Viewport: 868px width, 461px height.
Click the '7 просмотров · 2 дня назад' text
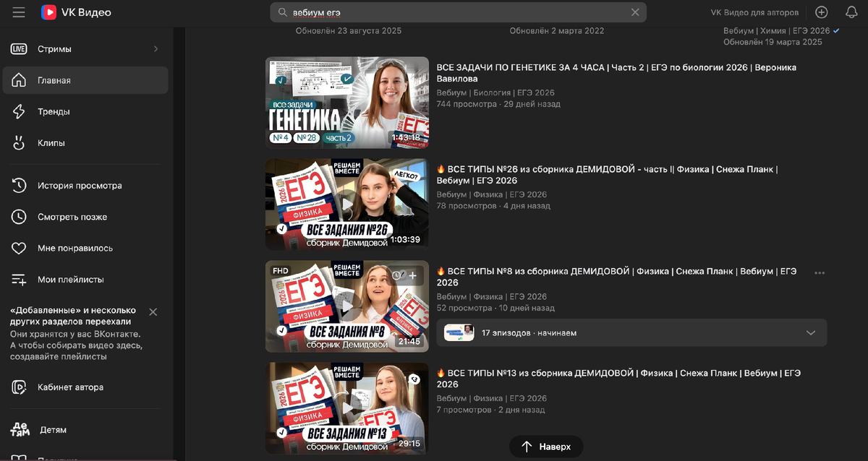490,410
